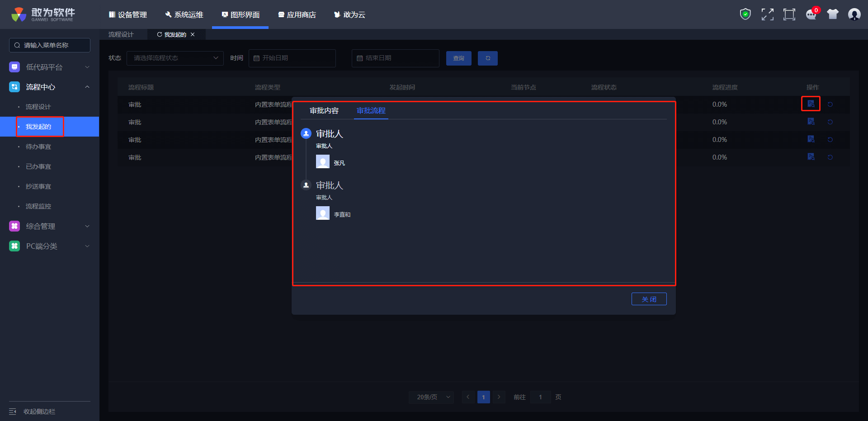Click the 综合管理 sidebar icon
This screenshot has height=421, width=868.
point(14,226)
